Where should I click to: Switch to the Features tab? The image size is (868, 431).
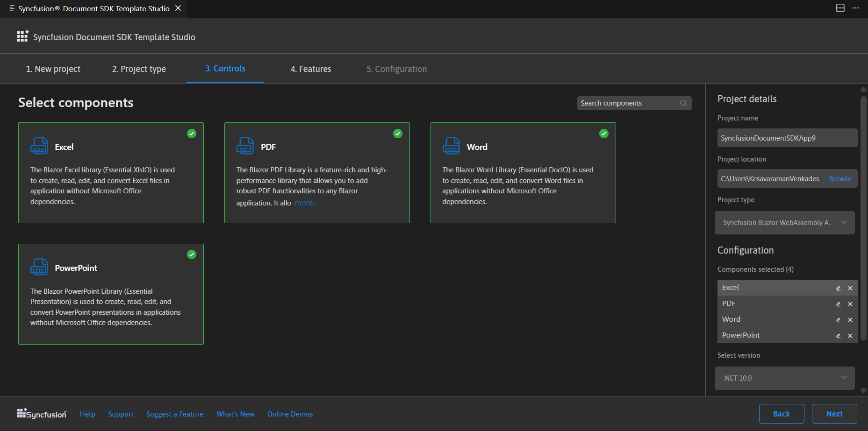pos(310,69)
